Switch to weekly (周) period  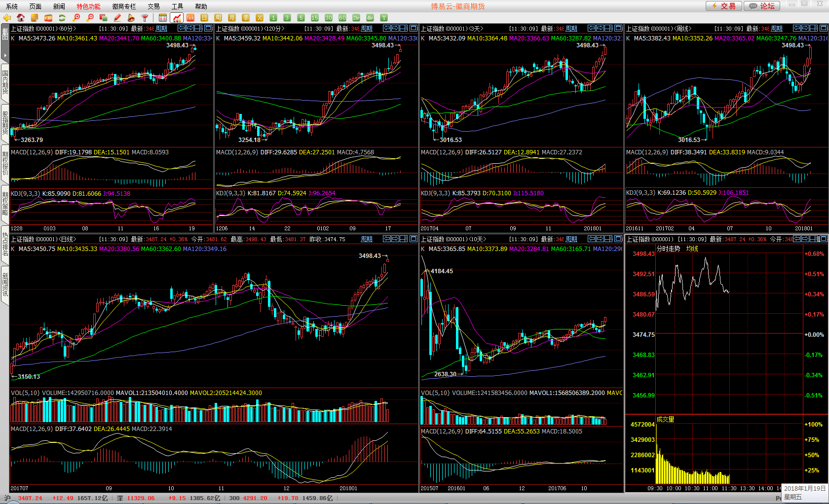(218, 18)
